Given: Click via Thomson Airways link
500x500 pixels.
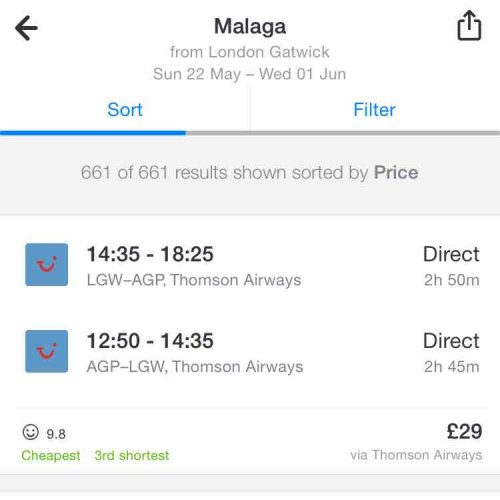Looking at the screenshot, I should tap(416, 455).
